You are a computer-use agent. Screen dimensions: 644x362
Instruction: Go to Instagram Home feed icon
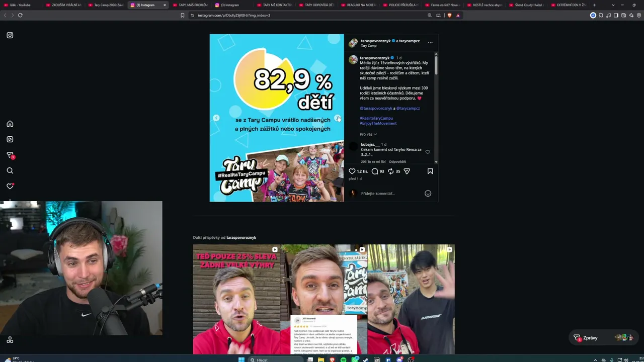10,124
